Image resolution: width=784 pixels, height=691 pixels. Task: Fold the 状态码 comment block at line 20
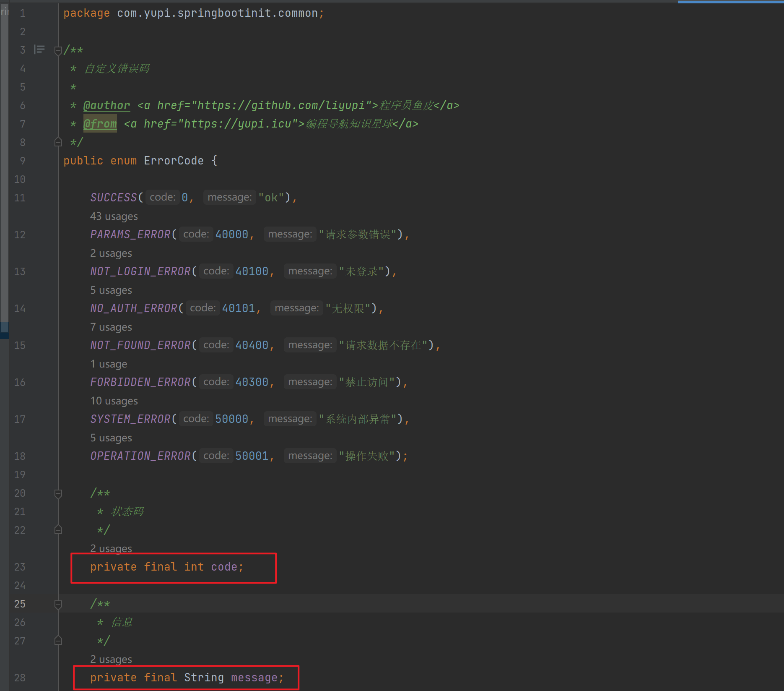[x=58, y=494]
